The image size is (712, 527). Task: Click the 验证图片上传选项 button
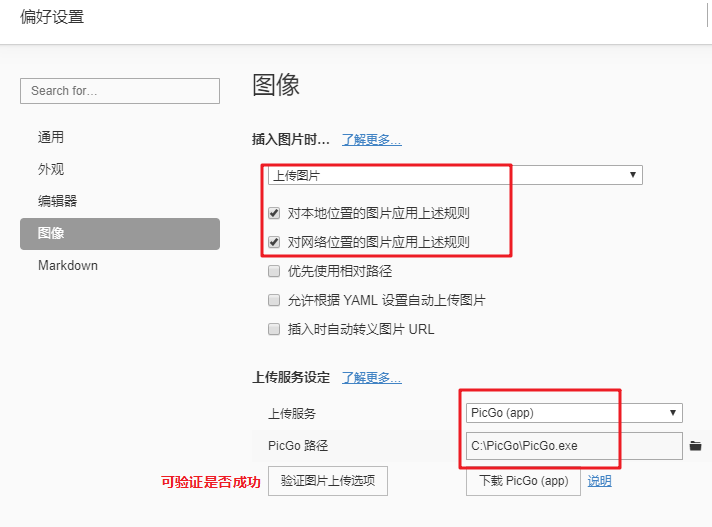tap(328, 481)
